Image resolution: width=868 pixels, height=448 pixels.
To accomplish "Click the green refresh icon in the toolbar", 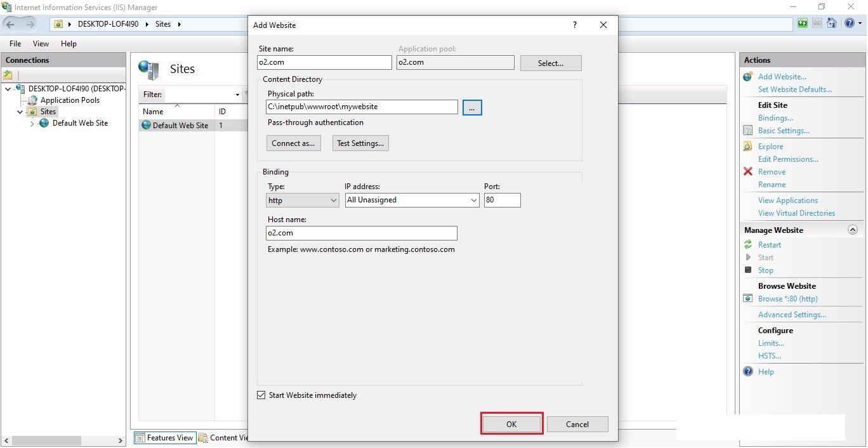I will 801,23.
